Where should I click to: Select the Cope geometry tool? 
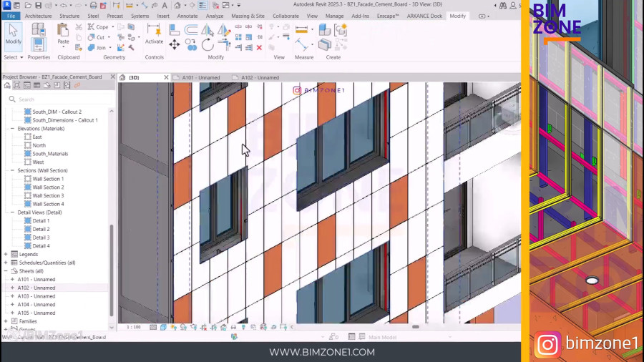99,27
